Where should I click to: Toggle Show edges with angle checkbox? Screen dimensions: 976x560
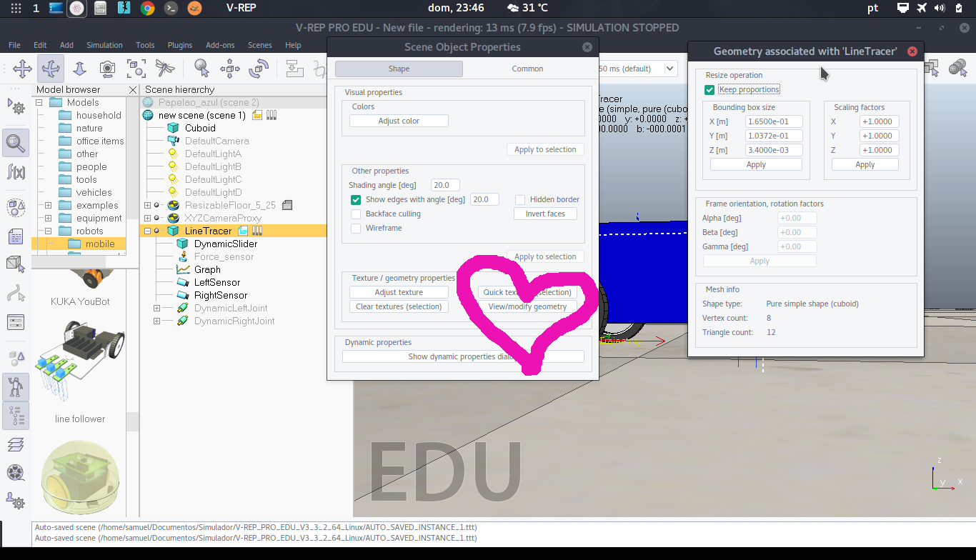(x=356, y=199)
